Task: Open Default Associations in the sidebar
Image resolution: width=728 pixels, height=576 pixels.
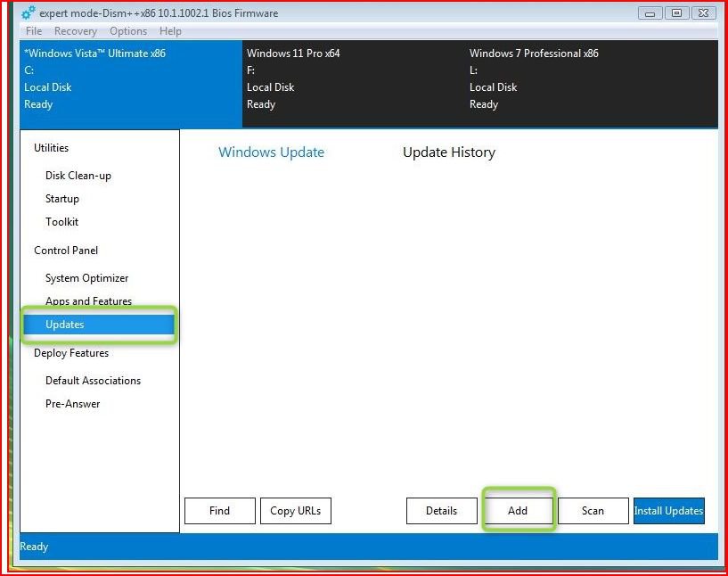Action: 93,381
